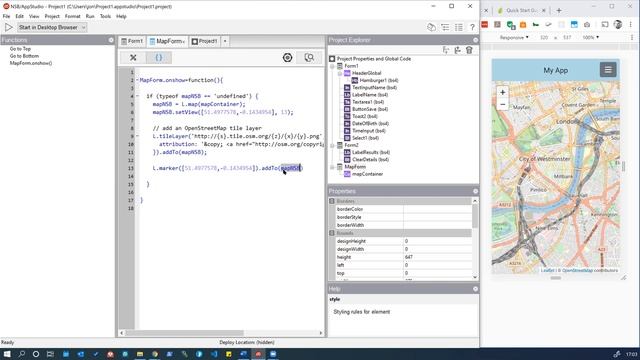
Task: Open the Responsive device dropdown in Chrome
Action: click(514, 38)
